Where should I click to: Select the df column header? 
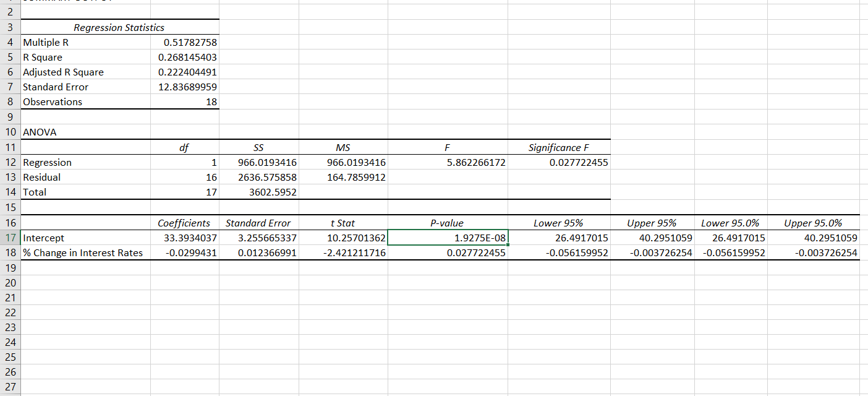(185, 147)
